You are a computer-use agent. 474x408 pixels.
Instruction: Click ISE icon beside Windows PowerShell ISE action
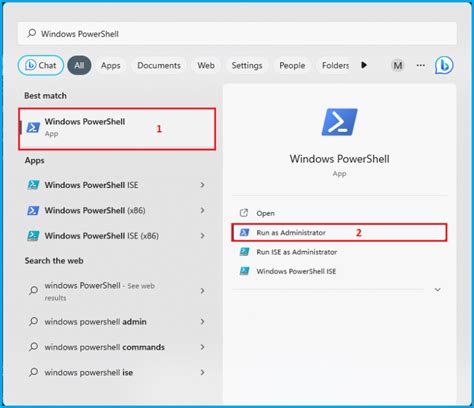244,271
